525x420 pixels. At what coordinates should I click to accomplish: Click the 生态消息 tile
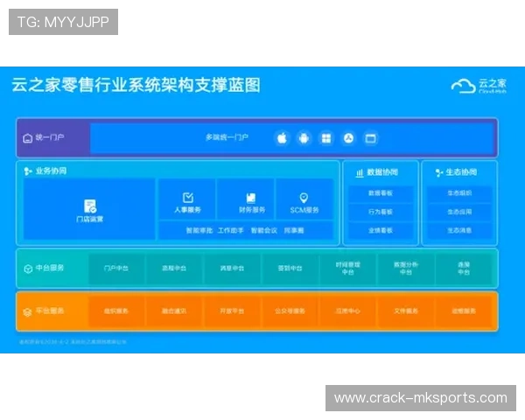(459, 230)
